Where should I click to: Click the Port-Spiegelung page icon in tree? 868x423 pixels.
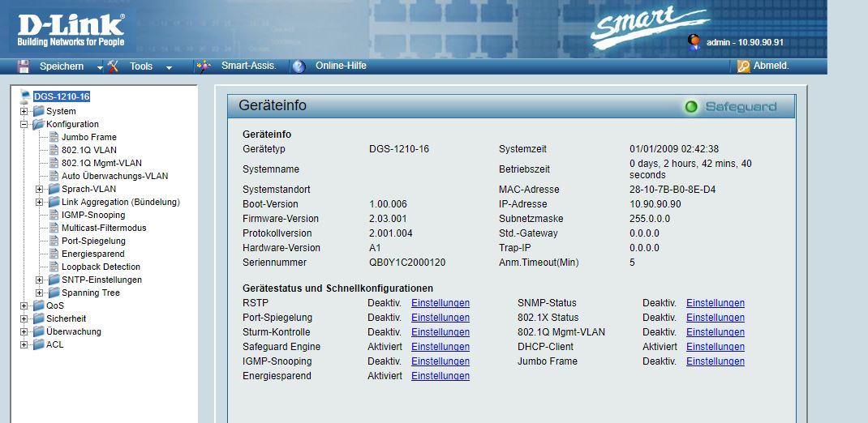54,241
